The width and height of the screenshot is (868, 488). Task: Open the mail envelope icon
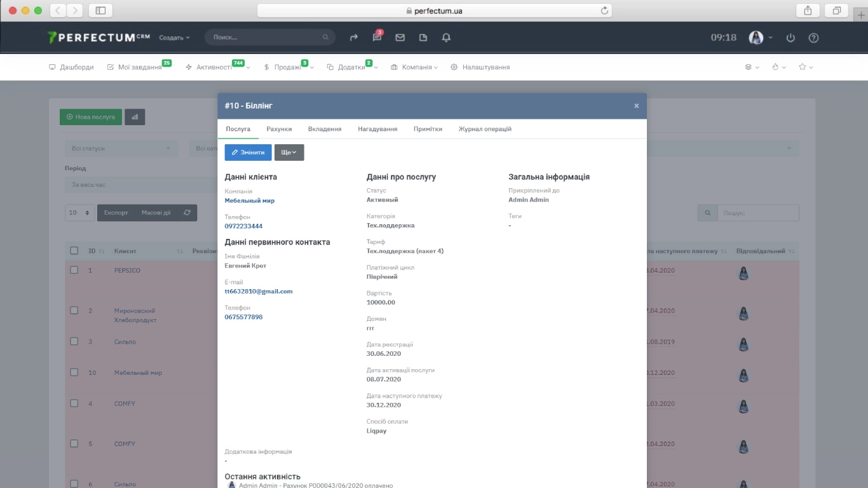tap(400, 37)
